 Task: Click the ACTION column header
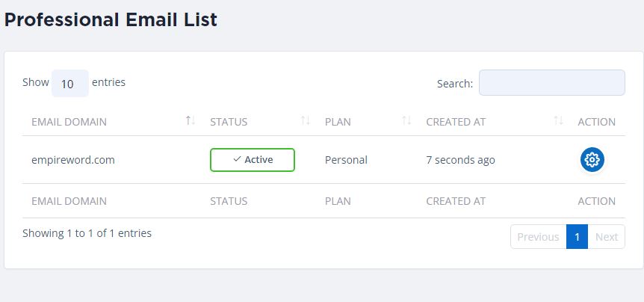[x=596, y=122]
